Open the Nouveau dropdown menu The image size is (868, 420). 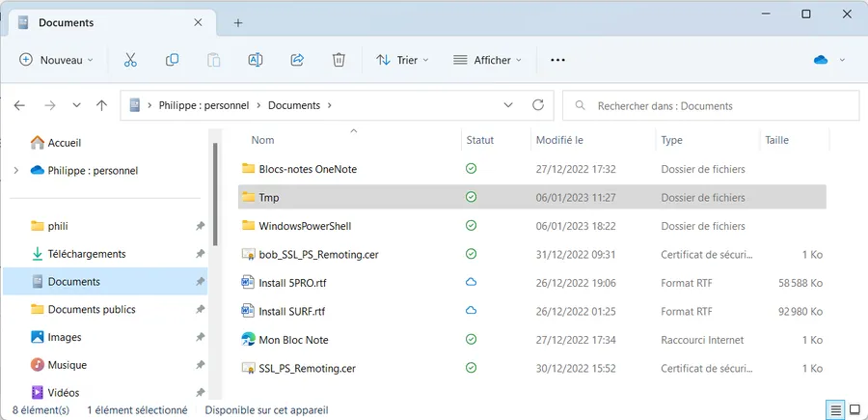coord(56,60)
